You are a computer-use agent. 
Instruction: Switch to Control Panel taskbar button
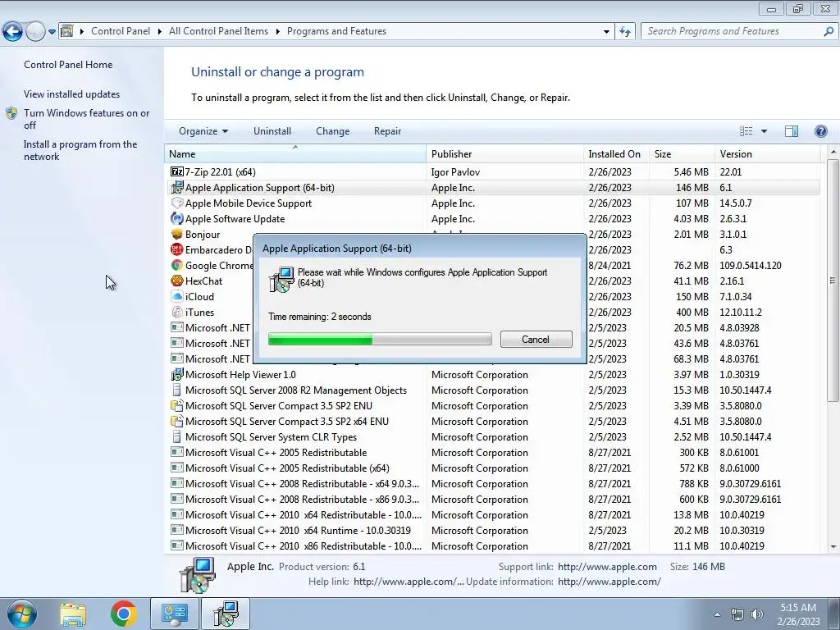click(175, 614)
